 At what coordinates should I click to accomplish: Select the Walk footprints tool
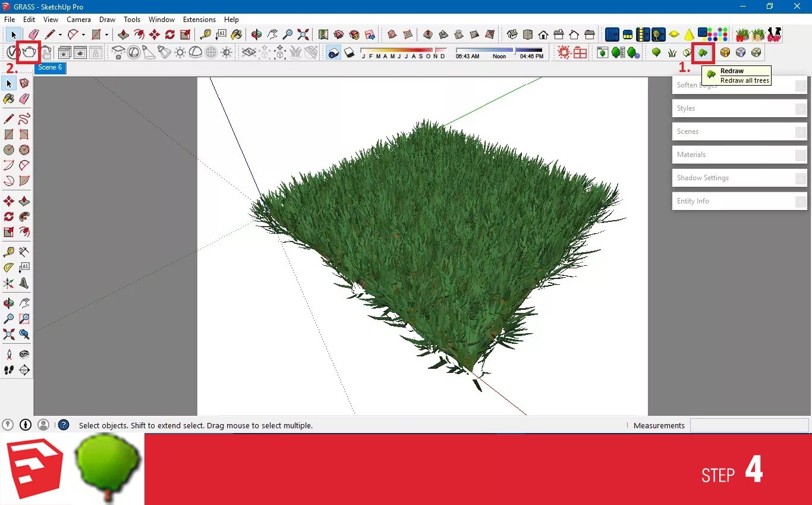pyautogui.click(x=9, y=370)
